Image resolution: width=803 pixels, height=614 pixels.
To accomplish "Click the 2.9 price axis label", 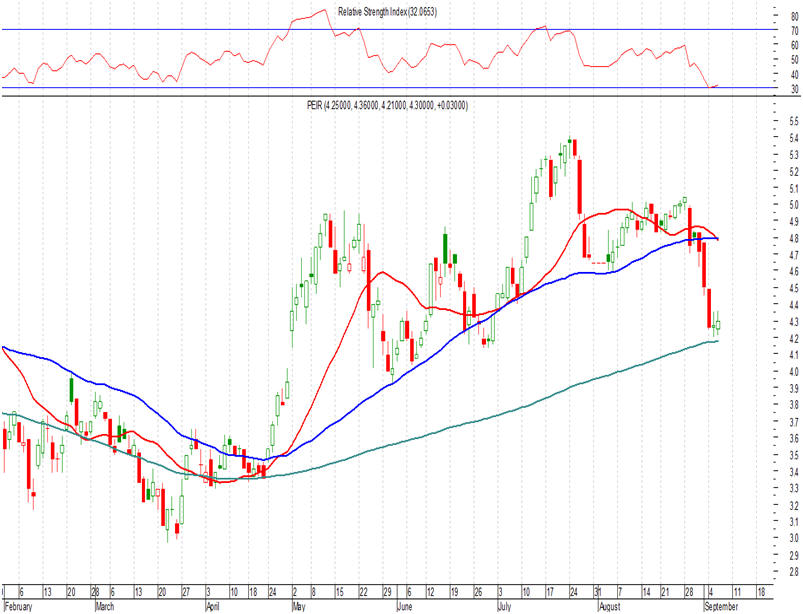I will 794,555.
